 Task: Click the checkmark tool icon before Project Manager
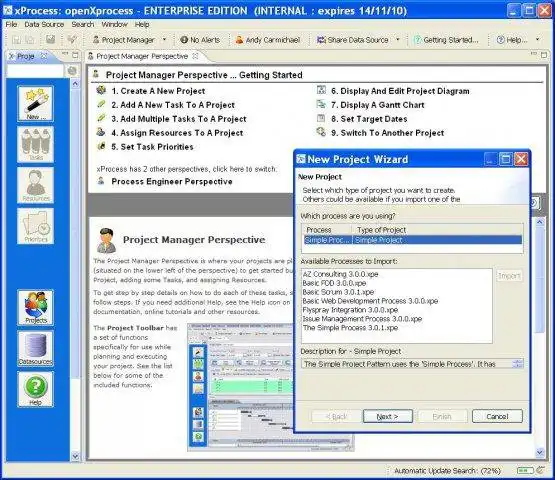tap(72, 39)
